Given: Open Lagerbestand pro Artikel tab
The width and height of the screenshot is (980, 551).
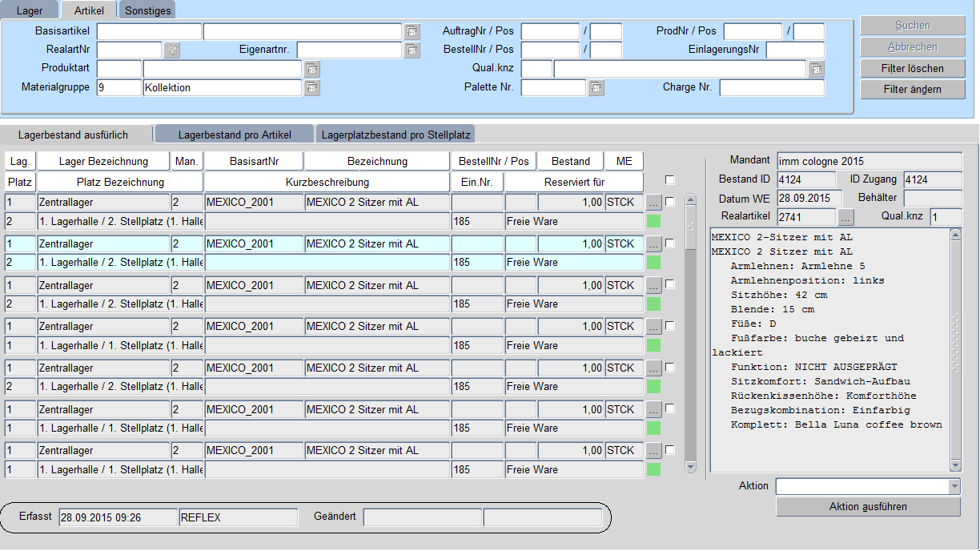Looking at the screenshot, I should click(235, 135).
